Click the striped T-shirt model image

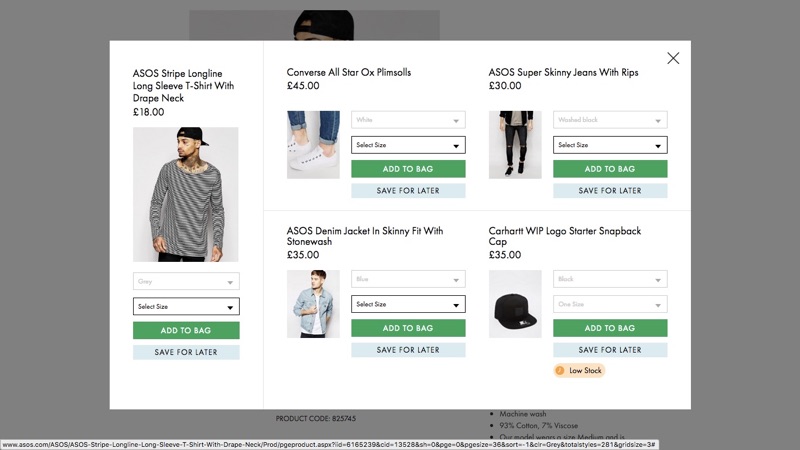pyautogui.click(x=186, y=194)
